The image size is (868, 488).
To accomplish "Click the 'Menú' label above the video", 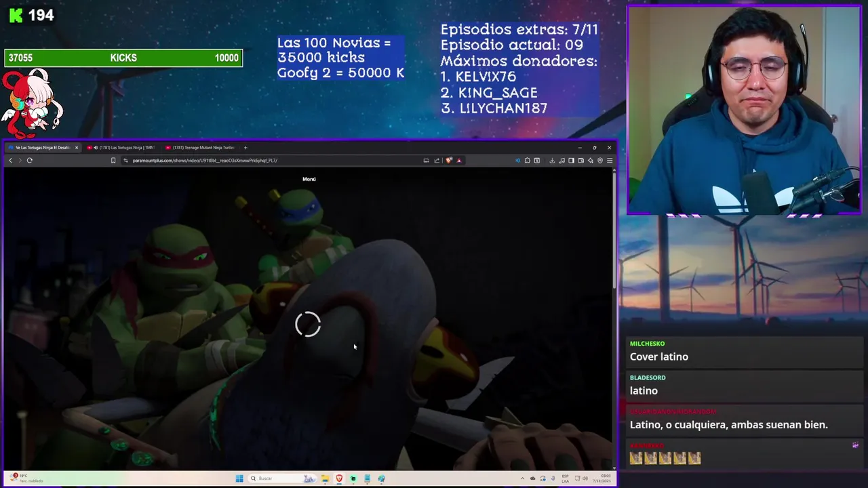I will coord(309,179).
